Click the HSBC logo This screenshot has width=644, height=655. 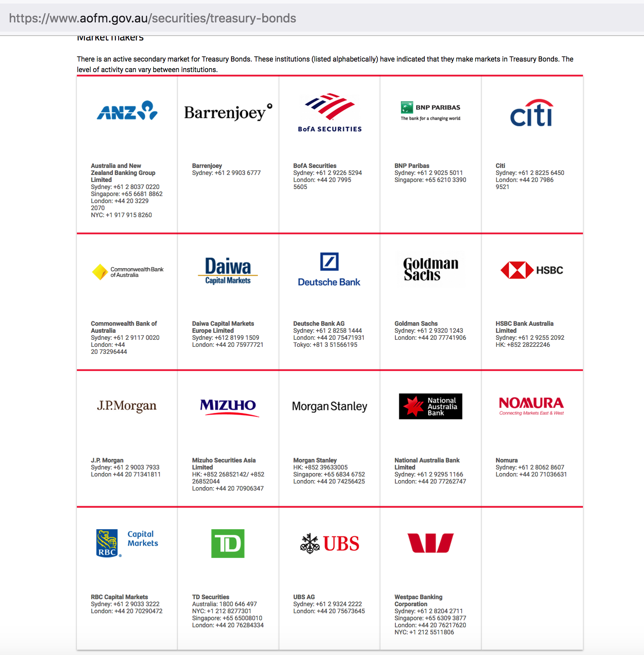[532, 270]
